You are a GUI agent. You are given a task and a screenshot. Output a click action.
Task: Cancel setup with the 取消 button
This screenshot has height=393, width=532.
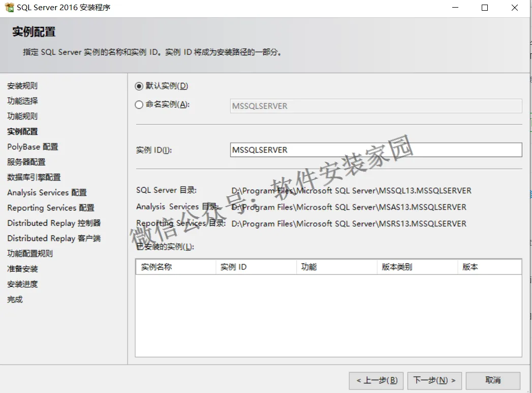tap(493, 380)
